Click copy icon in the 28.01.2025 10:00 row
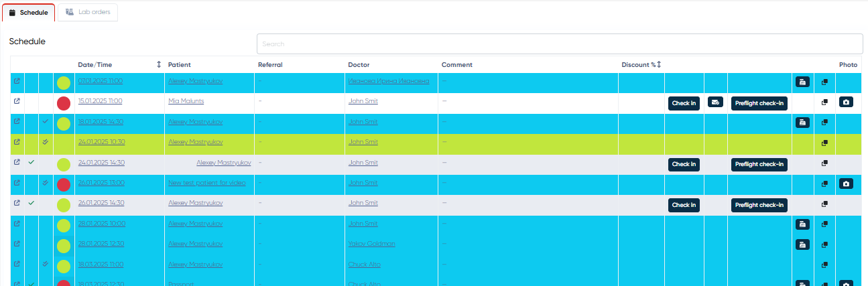This screenshot has width=868, height=286. tap(824, 224)
